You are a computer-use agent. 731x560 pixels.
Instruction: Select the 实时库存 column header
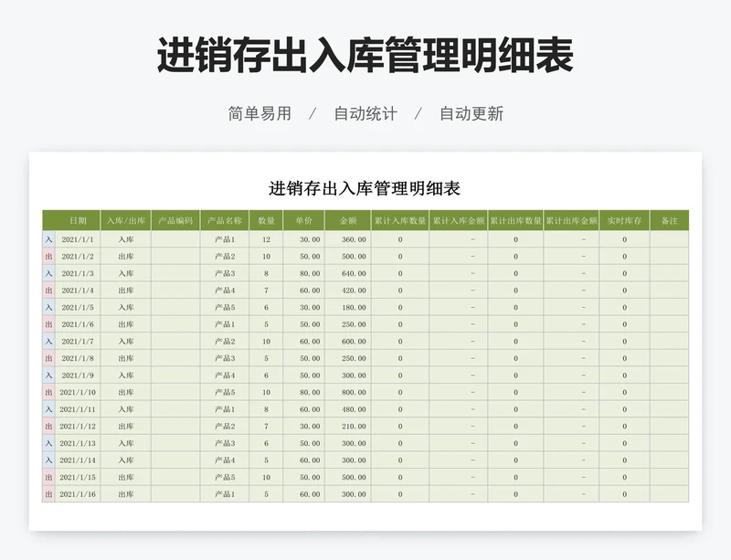tap(624, 220)
